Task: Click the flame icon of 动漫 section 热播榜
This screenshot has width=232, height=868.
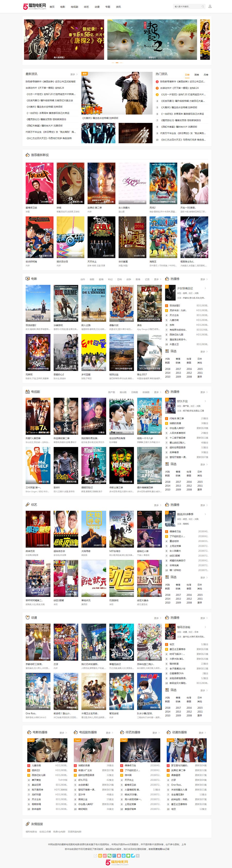Action: pos(167,617)
